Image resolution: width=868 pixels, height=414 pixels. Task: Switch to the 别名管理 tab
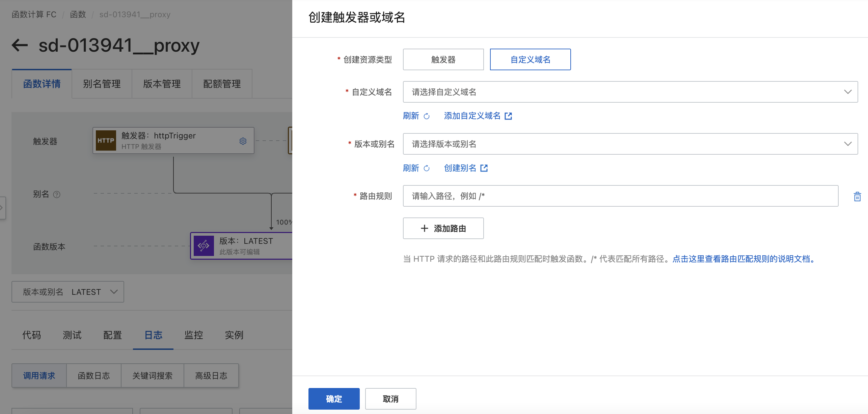click(x=102, y=84)
